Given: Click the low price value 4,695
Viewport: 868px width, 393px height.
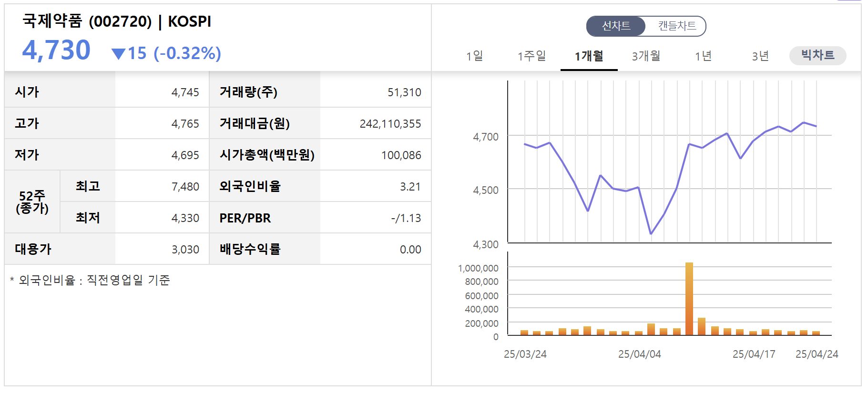Looking at the screenshot, I should pos(185,155).
